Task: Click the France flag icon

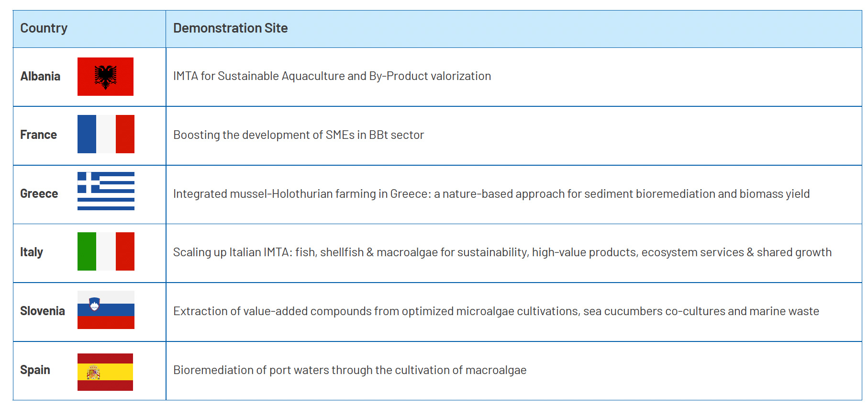Action: click(x=106, y=134)
